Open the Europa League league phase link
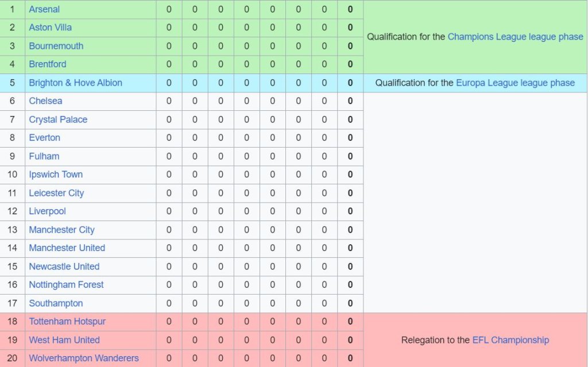The image size is (588, 367). coord(515,83)
